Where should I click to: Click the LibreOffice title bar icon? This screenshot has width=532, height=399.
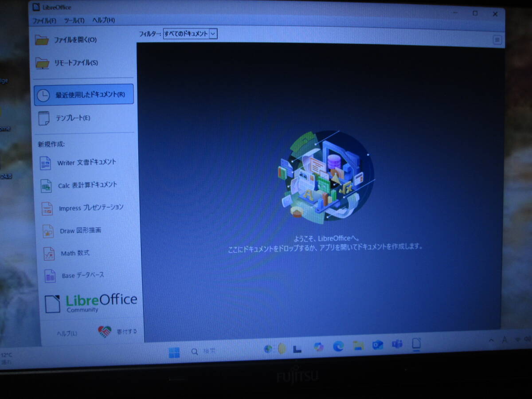pos(36,7)
